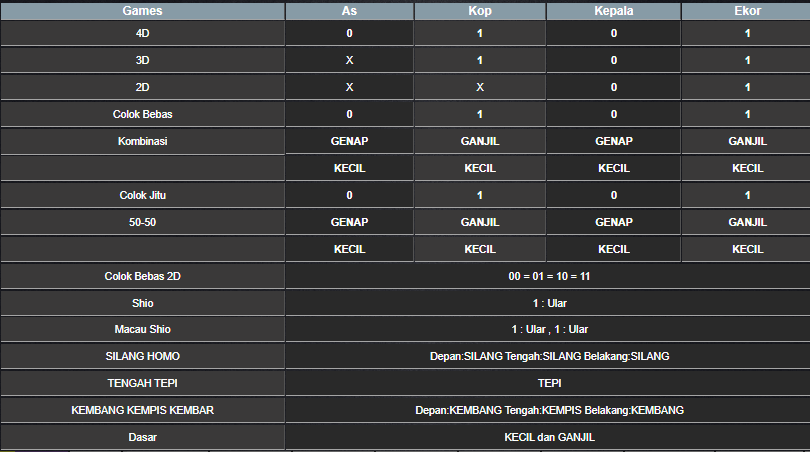This screenshot has height=452, width=810.
Task: Click the Depan:SILANG Tengah:SILANG Belakang:SILANG value
Action: pos(549,356)
